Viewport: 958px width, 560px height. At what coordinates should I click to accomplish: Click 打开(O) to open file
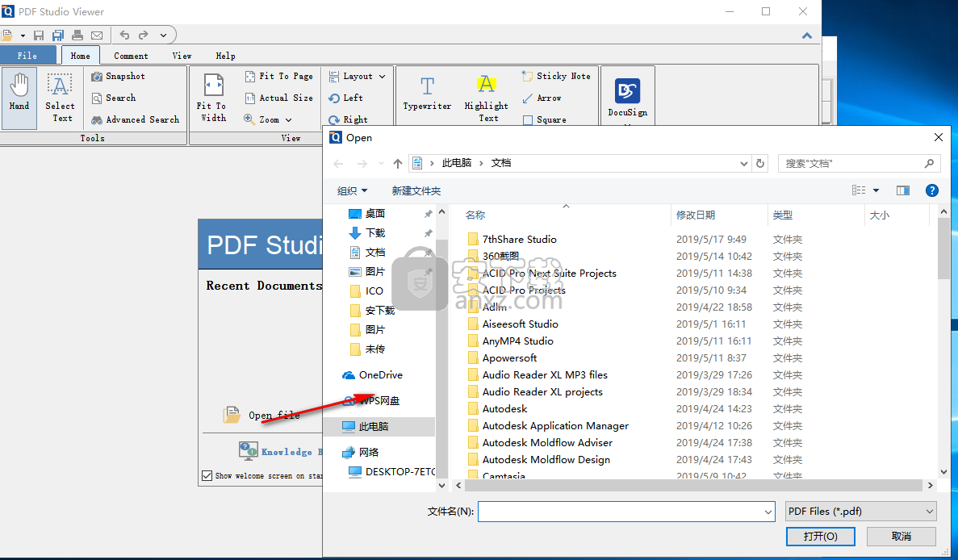coord(821,536)
